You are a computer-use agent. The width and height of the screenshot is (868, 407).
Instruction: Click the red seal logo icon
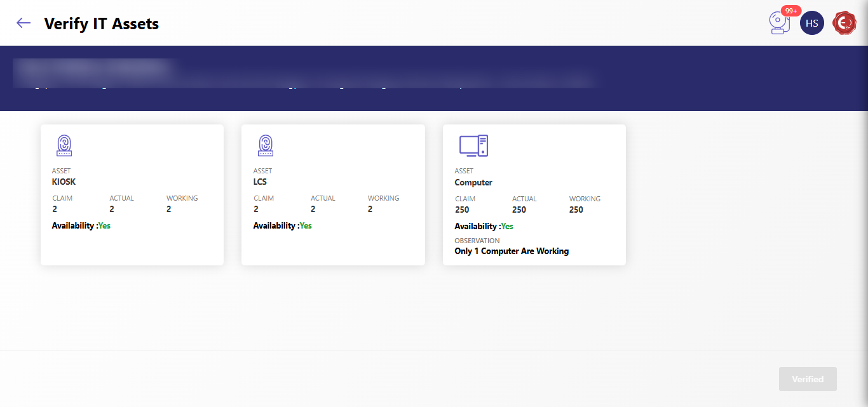(844, 23)
